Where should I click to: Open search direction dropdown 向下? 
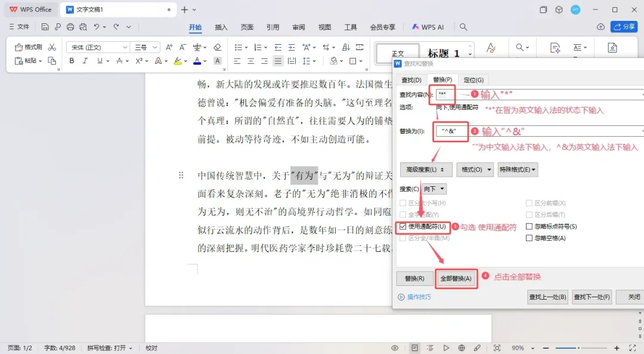click(435, 189)
